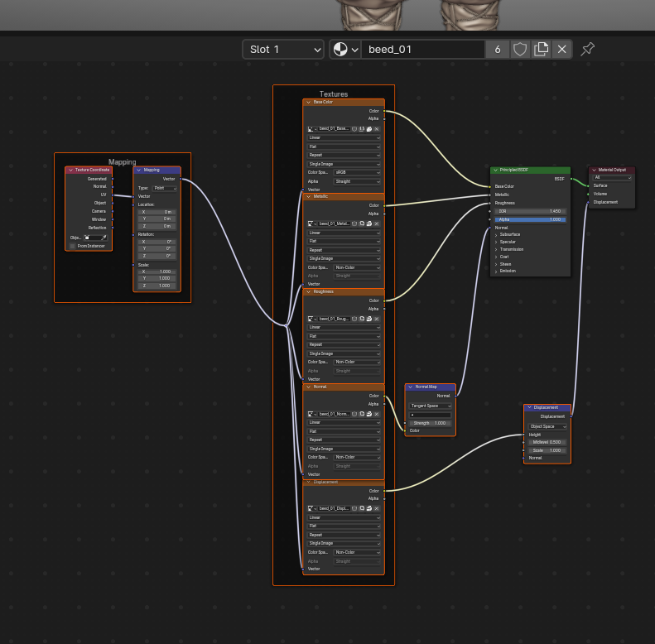This screenshot has width=655, height=644.
Task: Click the Metallic texture image browse icon
Action: 312,223
